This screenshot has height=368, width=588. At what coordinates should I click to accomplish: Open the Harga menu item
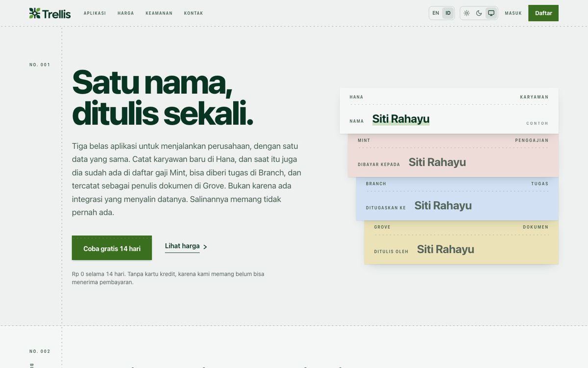(x=126, y=13)
